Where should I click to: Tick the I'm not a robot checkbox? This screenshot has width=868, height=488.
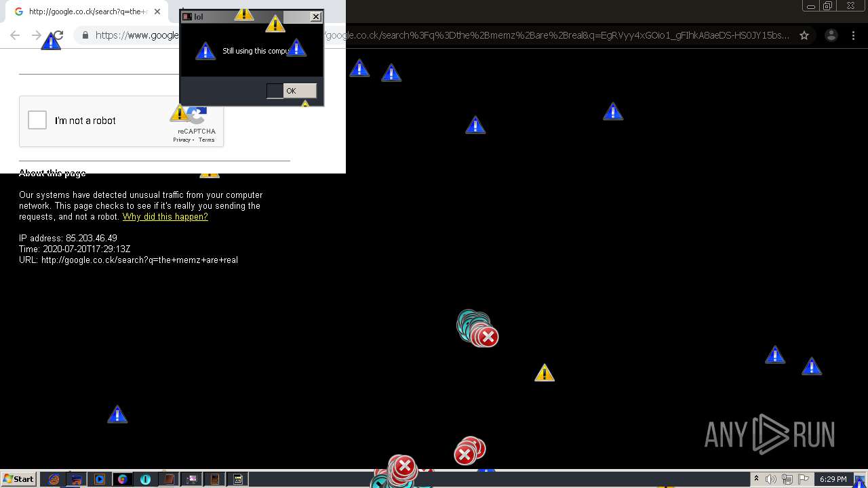pos(37,121)
